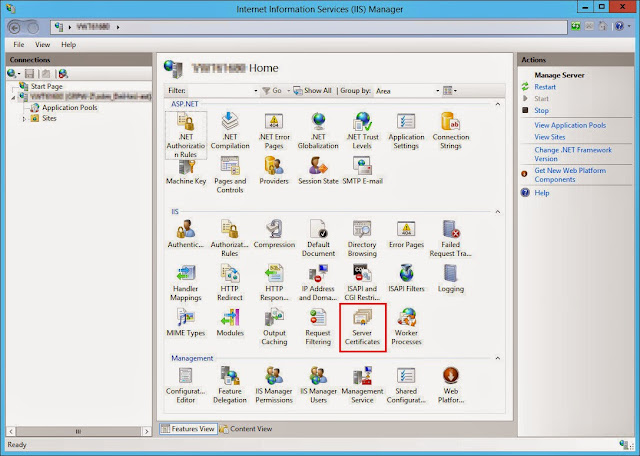Collapse the ASP.NET group

[x=498, y=104]
